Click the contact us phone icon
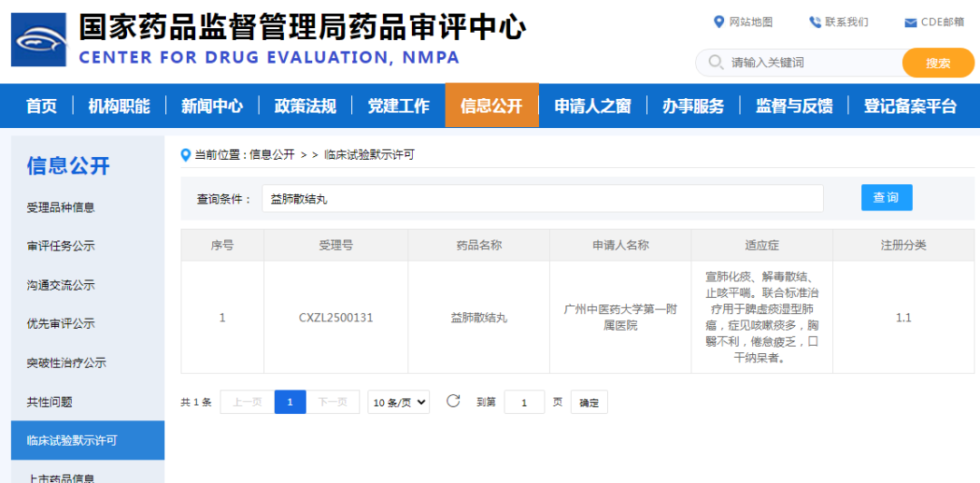The height and width of the screenshot is (483, 980). (815, 22)
